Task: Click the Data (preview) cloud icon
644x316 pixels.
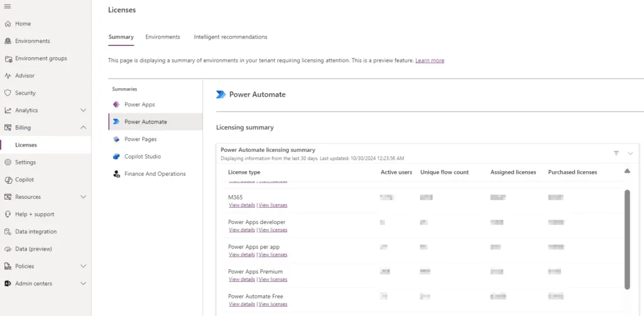Action: (x=8, y=249)
